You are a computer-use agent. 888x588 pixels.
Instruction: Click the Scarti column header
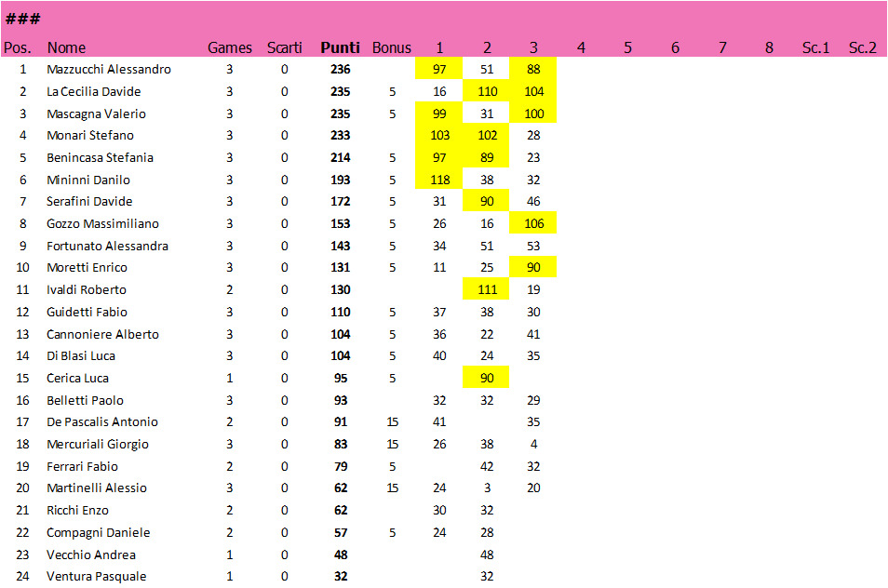pyautogui.click(x=284, y=47)
